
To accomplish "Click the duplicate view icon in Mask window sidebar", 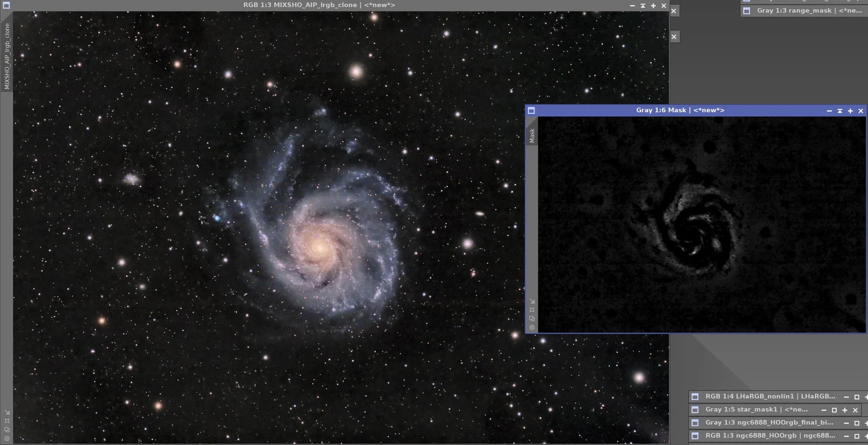I will click(x=532, y=318).
